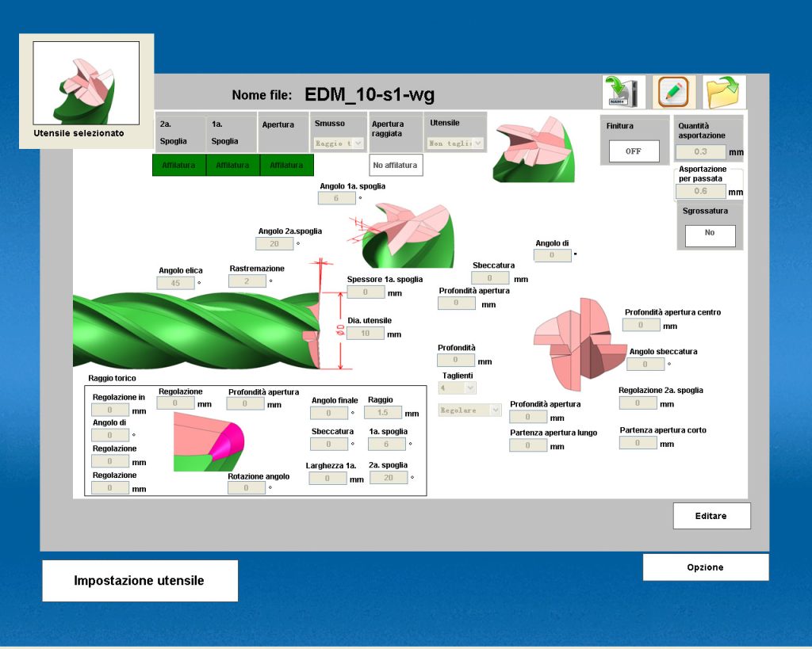Click the Profondità field above Taglienti

456,360
